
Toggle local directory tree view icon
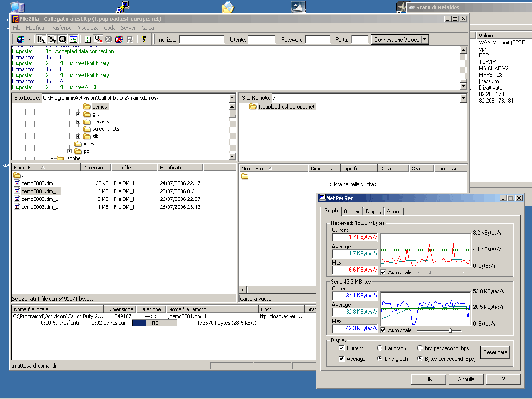[42, 39]
